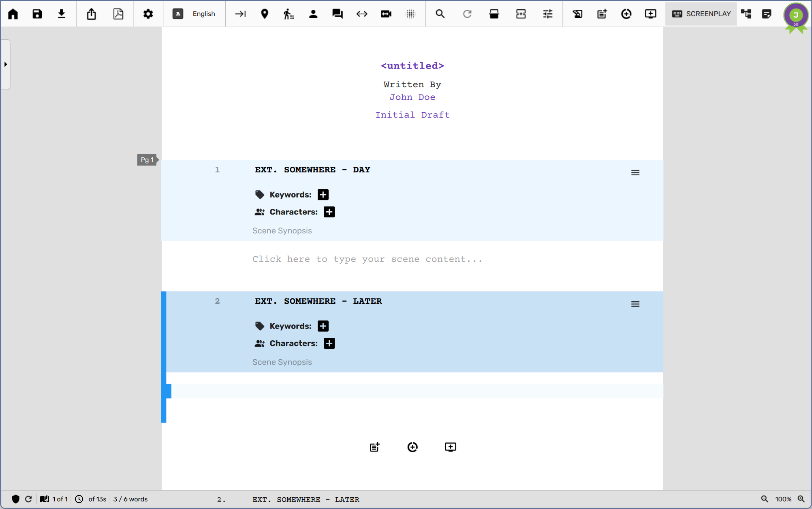Open the settings gear

[148, 14]
